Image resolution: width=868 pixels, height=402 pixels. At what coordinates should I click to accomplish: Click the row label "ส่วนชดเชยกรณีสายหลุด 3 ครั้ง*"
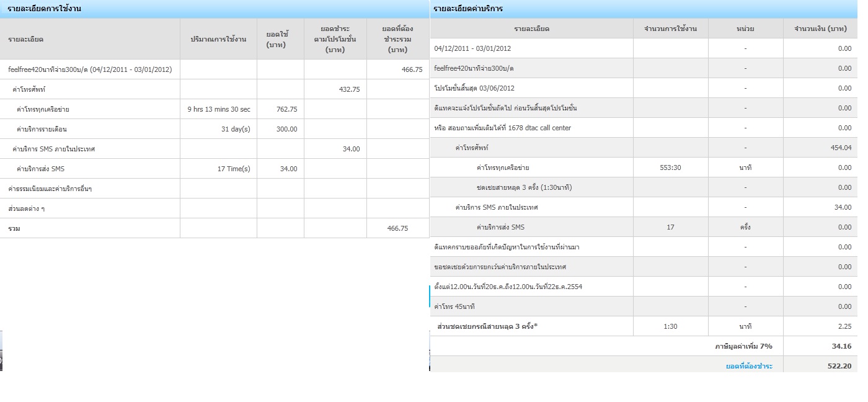487,326
